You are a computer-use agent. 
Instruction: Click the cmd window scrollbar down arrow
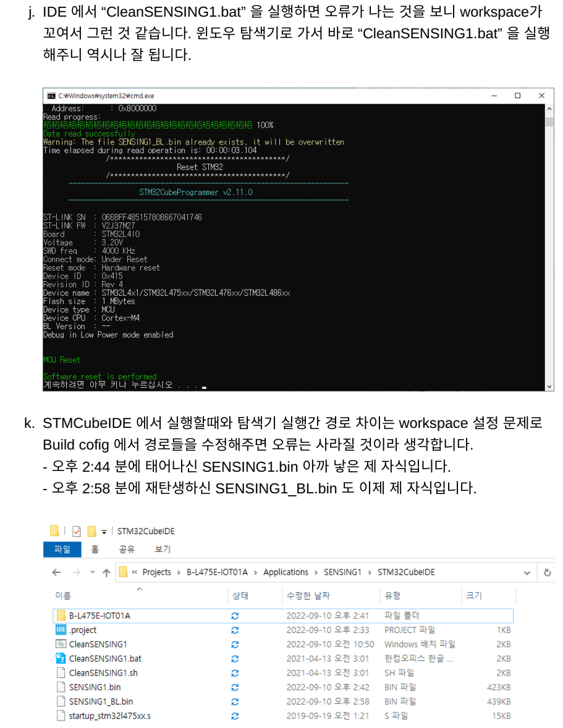point(549,387)
